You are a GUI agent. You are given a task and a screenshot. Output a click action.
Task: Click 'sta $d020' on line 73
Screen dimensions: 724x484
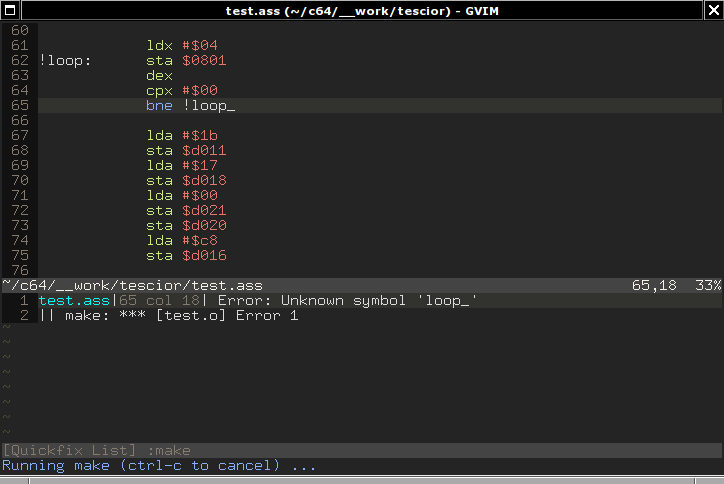(186, 225)
